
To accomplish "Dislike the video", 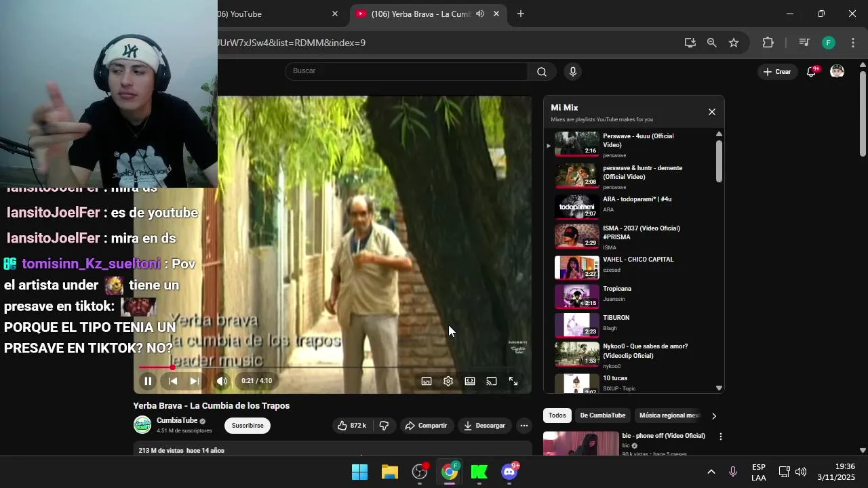I will tap(384, 426).
